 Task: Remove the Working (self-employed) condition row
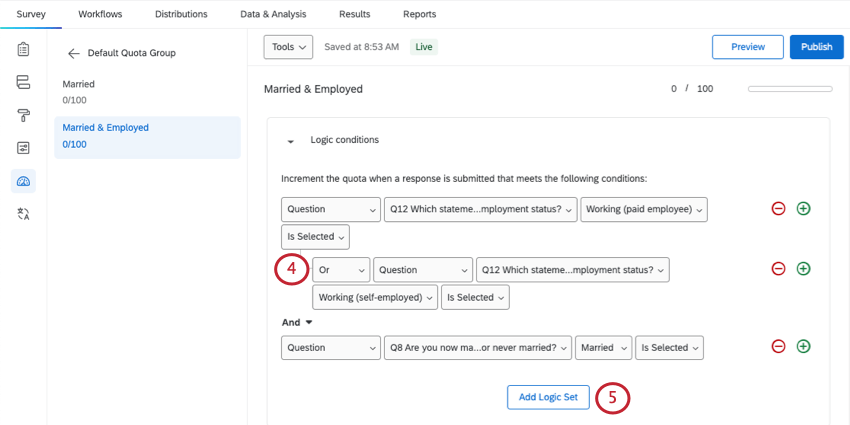point(778,269)
